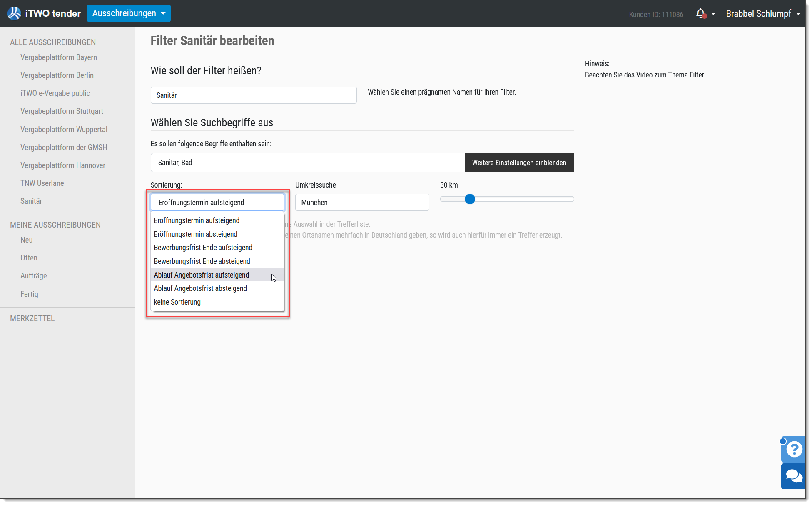Select Eröffnungstermin absteigend option
This screenshot has height=505, width=812.
click(x=217, y=234)
